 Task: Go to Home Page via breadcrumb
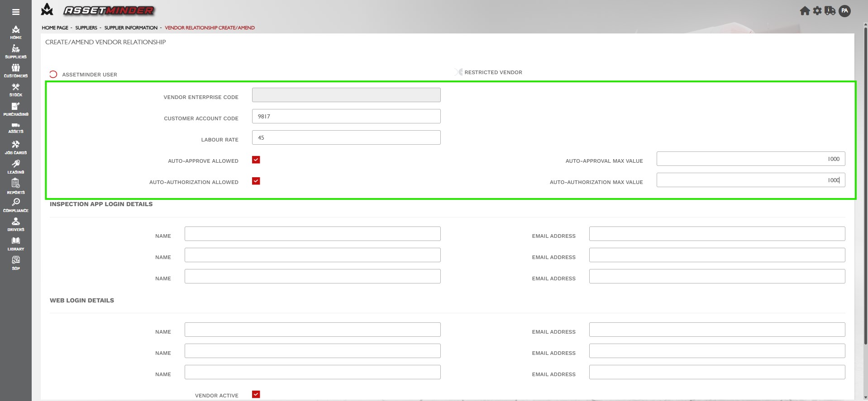coord(55,28)
